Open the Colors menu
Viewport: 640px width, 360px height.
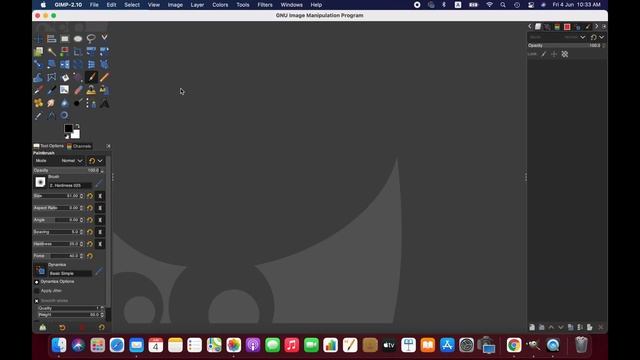click(220, 5)
